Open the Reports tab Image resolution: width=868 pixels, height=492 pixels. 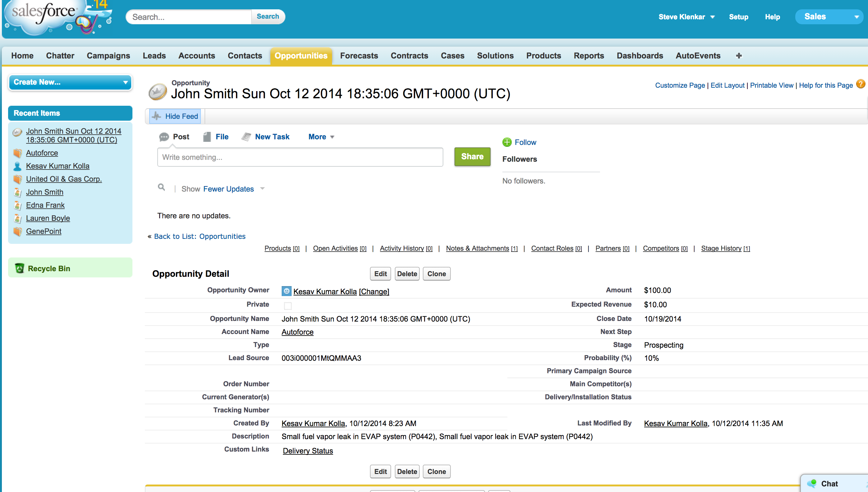coord(589,56)
